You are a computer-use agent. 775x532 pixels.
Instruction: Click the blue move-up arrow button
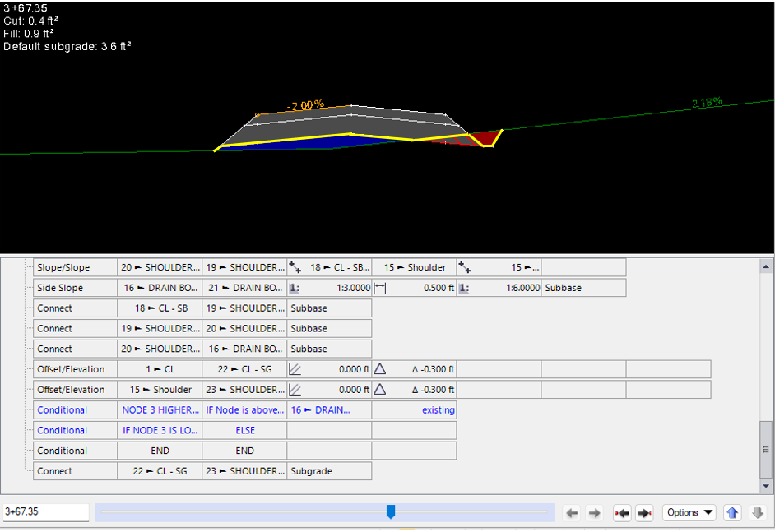click(732, 512)
